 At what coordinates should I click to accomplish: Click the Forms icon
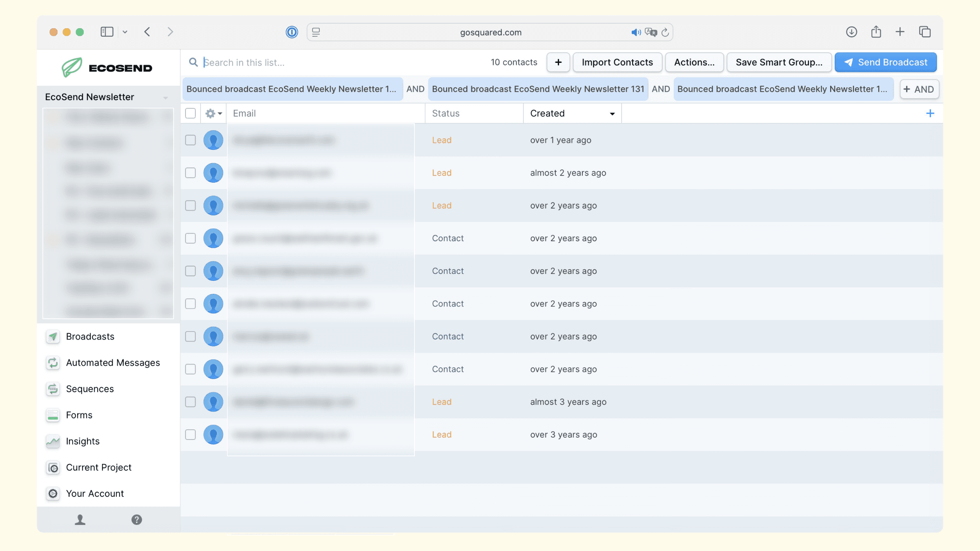(53, 415)
